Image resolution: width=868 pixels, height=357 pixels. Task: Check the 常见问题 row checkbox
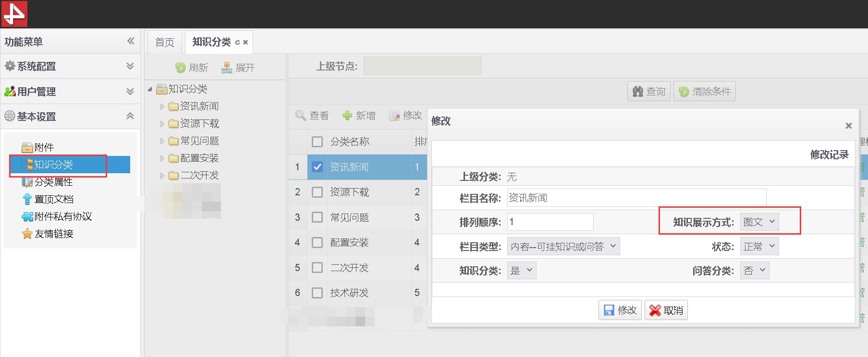point(317,217)
